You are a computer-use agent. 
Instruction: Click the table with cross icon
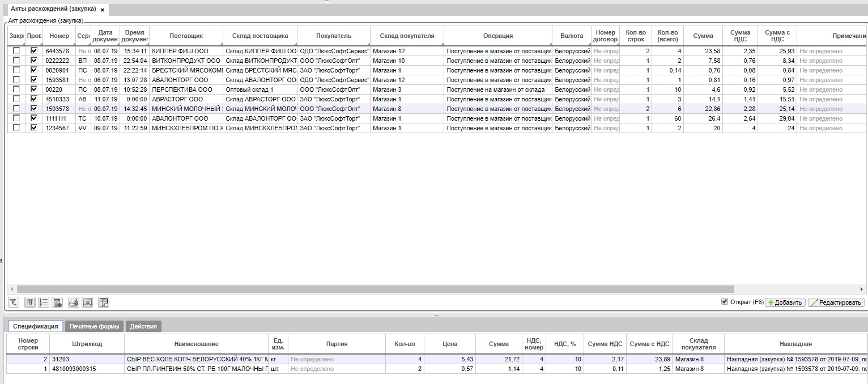click(103, 303)
